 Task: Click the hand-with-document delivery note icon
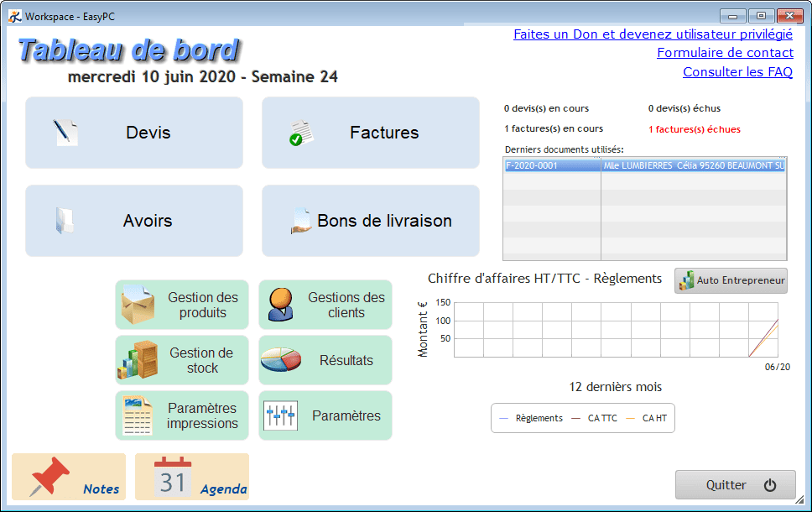(x=301, y=221)
